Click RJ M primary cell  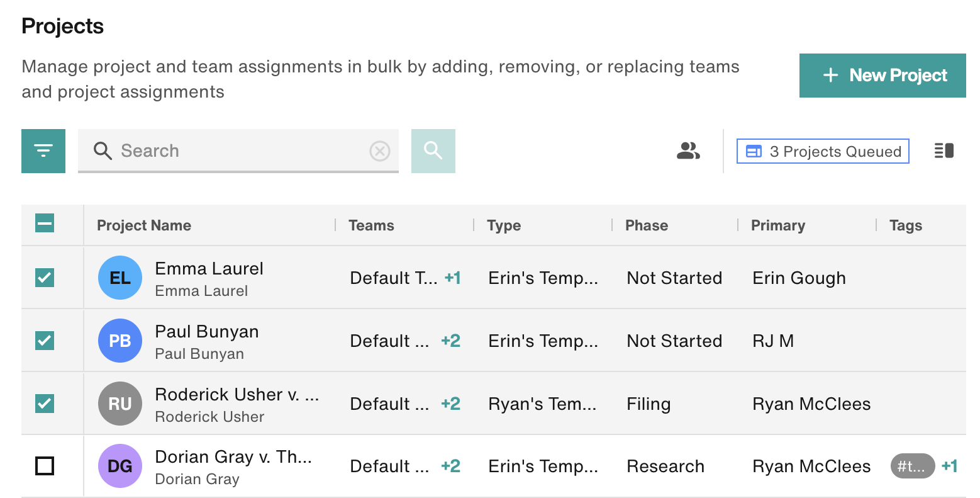click(x=773, y=341)
